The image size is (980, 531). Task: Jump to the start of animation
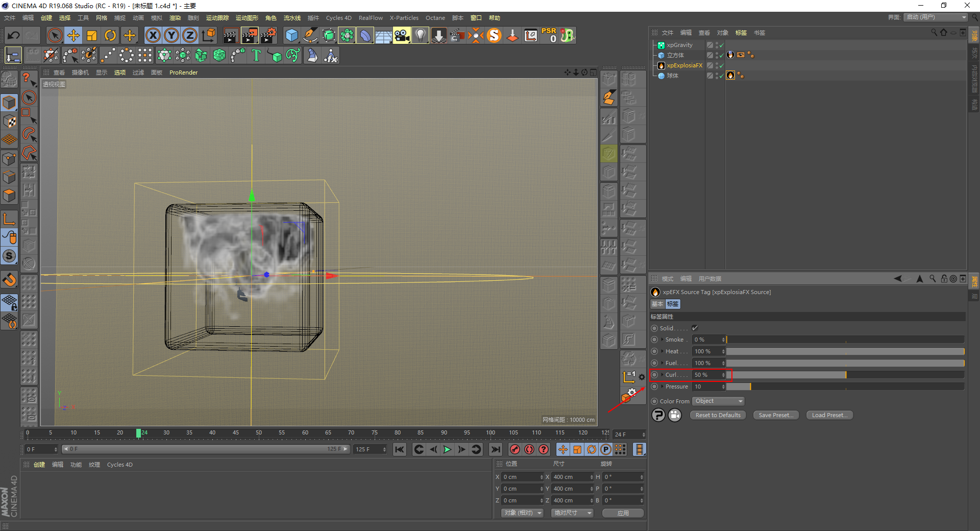coord(400,449)
